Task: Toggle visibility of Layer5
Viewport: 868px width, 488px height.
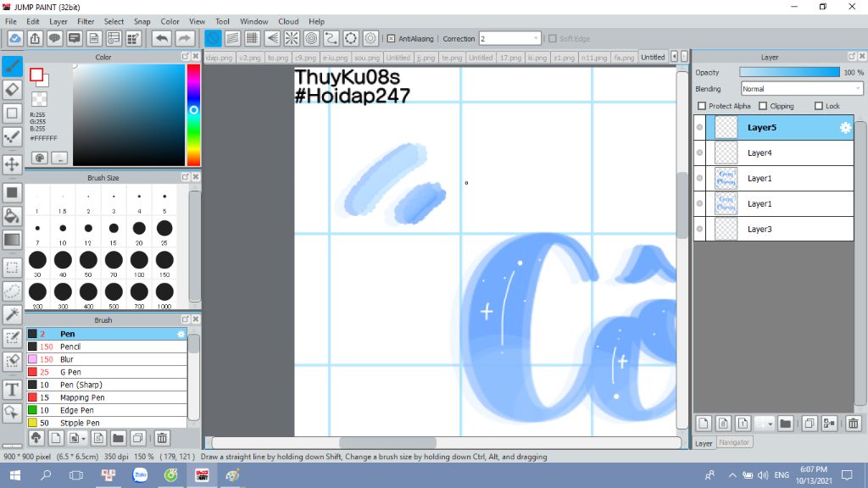Action: click(699, 127)
